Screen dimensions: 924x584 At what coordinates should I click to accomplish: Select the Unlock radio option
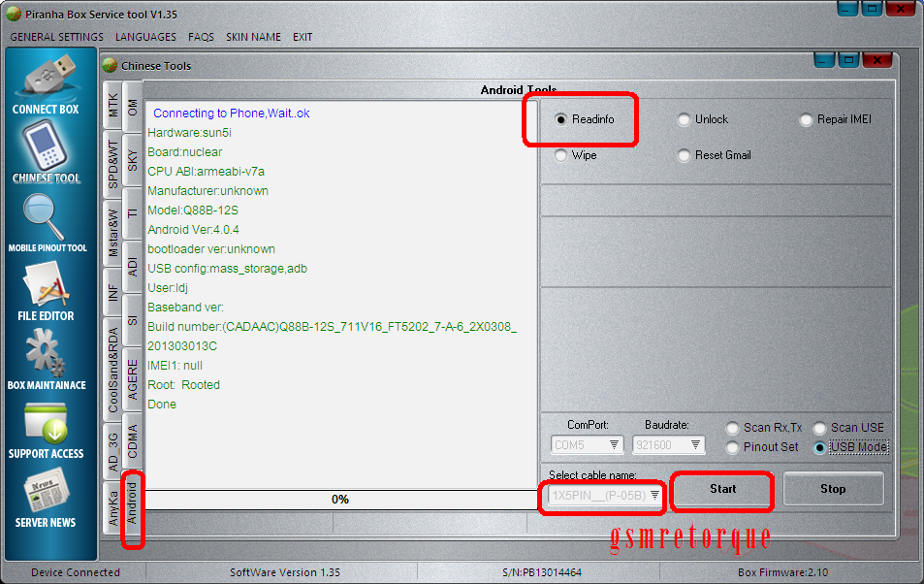click(685, 120)
